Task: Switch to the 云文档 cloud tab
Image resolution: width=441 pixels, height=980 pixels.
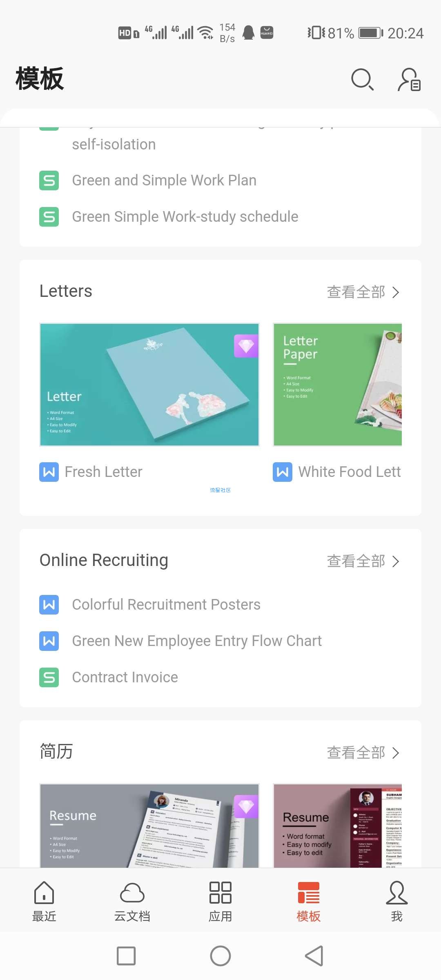Action: 132,901
